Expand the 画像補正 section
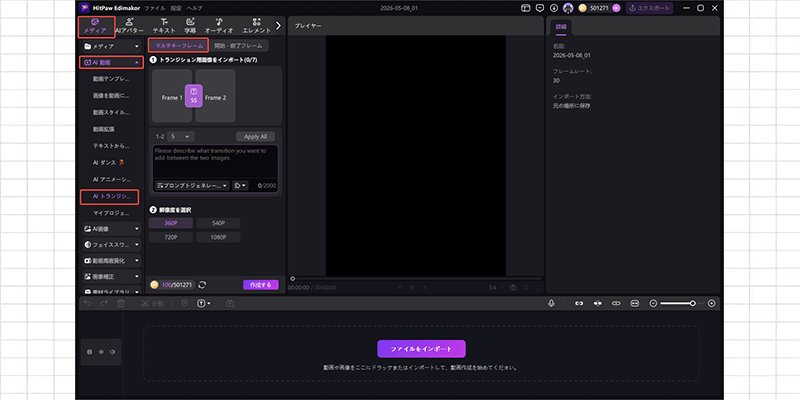Screen dimensions: 800x400 click(x=111, y=277)
